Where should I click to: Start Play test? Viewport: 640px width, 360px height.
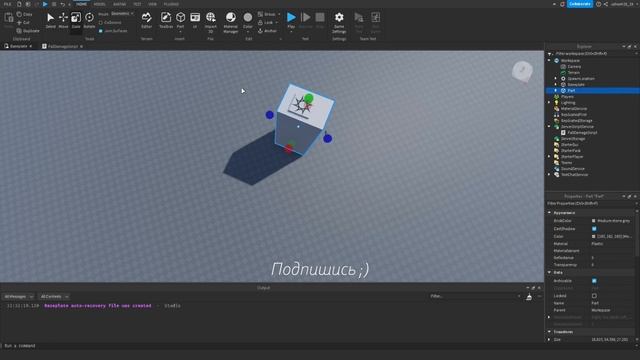tap(291, 20)
